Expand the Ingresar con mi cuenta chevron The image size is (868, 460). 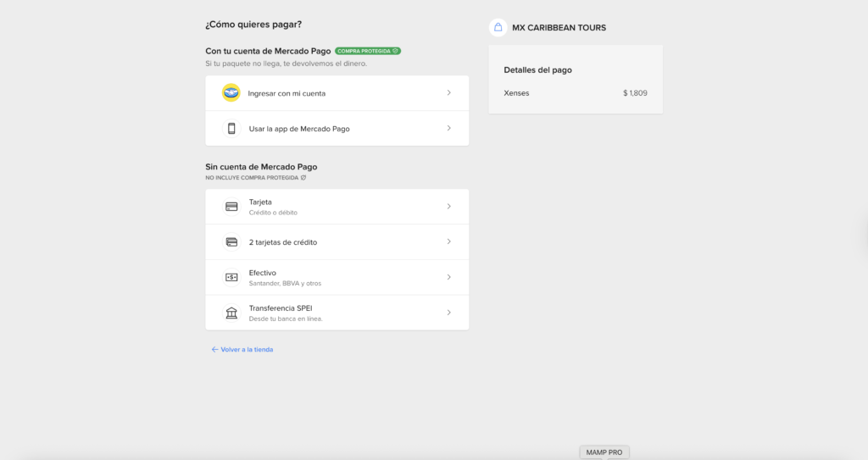(x=448, y=93)
